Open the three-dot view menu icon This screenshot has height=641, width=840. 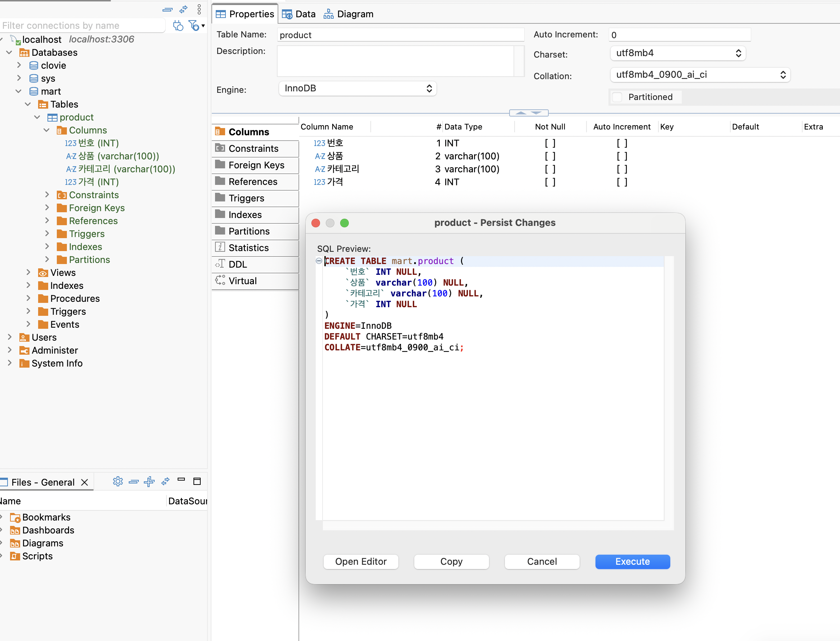click(199, 9)
